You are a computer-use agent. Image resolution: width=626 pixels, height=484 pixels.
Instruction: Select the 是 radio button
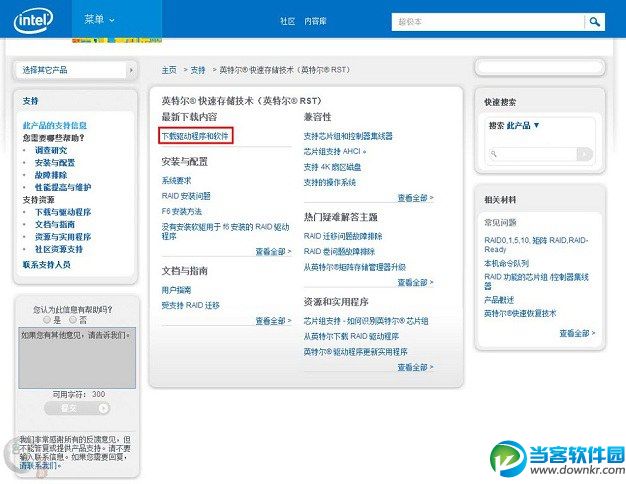47,320
